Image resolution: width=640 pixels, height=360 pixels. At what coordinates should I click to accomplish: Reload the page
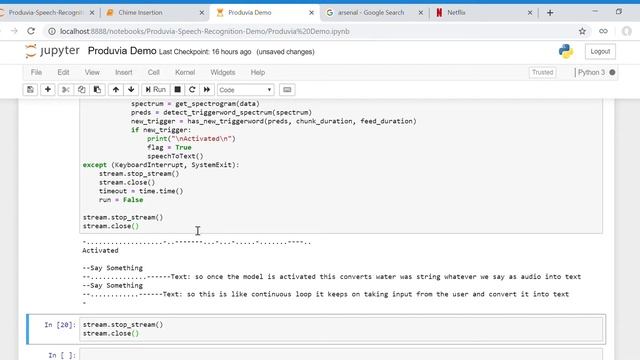click(x=31, y=31)
